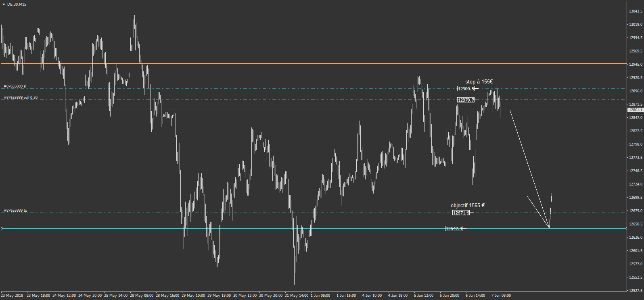Click the '1 Jun 08:00' time axis label
The height and width of the screenshot is (300, 644).
pyautogui.click(x=320, y=296)
